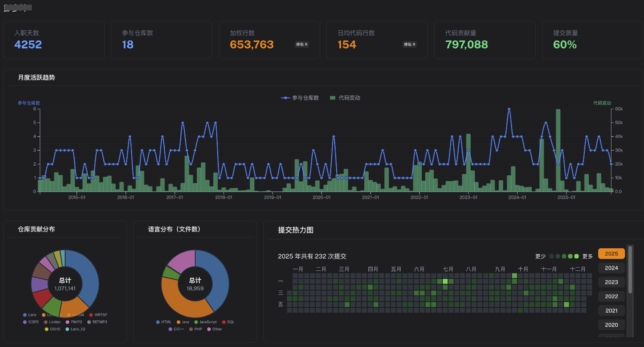Select year 2024 in the commit heatmap
This screenshot has height=347, width=644.
pyautogui.click(x=611, y=268)
